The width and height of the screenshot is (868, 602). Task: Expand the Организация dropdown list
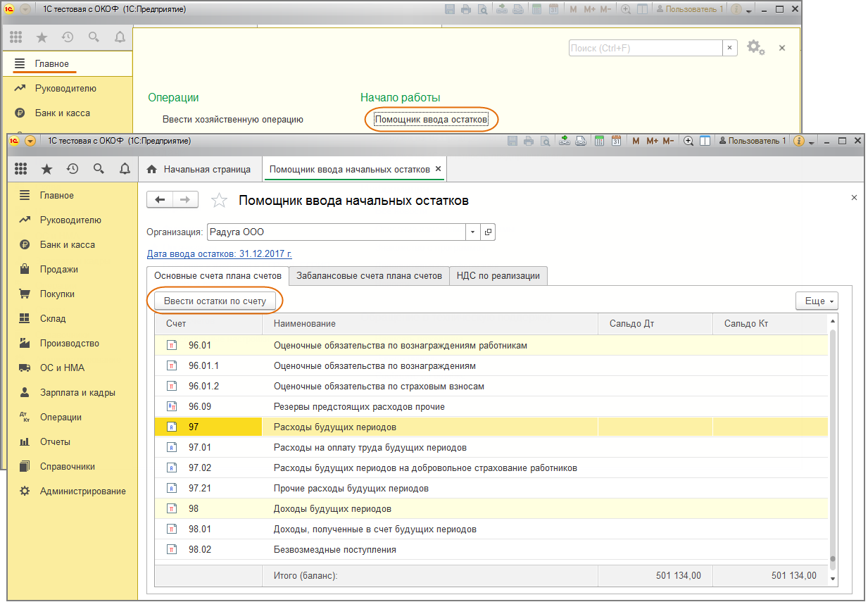click(x=472, y=232)
